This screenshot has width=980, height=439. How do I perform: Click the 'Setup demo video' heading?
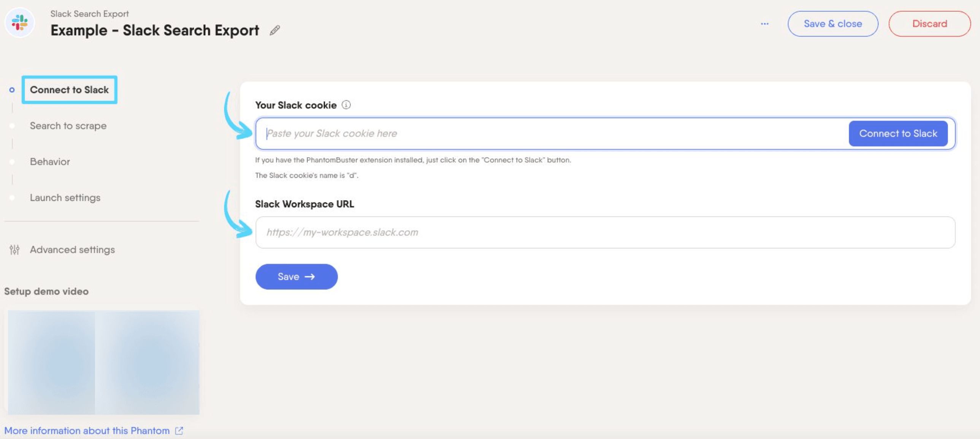click(46, 292)
